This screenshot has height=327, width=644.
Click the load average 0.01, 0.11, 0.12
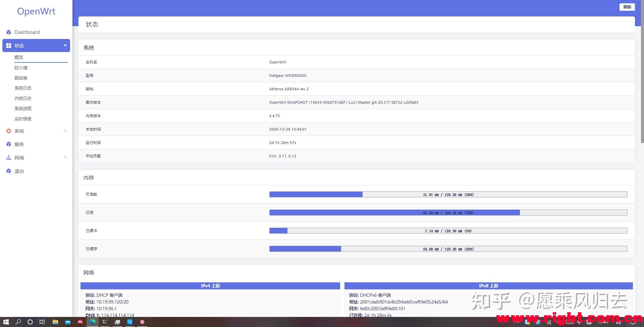tap(282, 156)
